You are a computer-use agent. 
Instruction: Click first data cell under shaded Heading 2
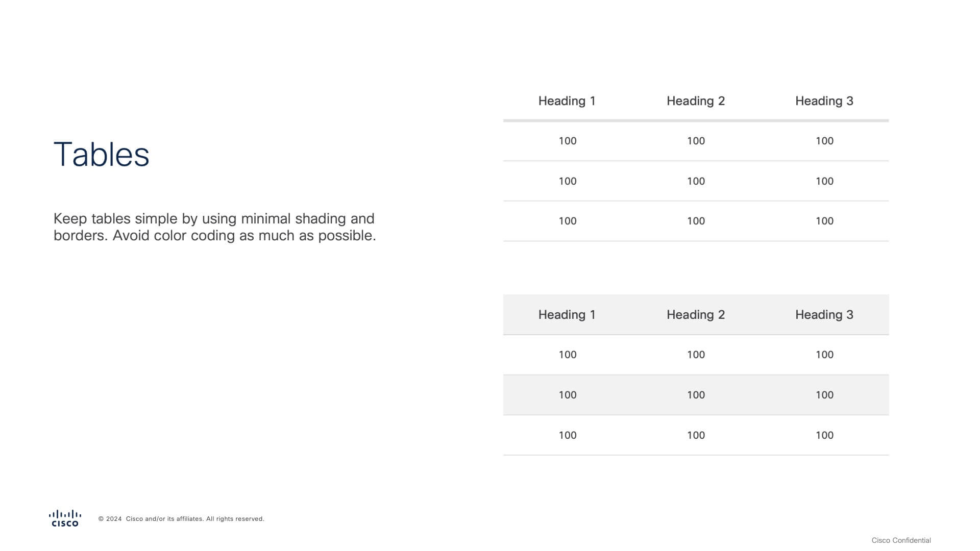pos(696,355)
